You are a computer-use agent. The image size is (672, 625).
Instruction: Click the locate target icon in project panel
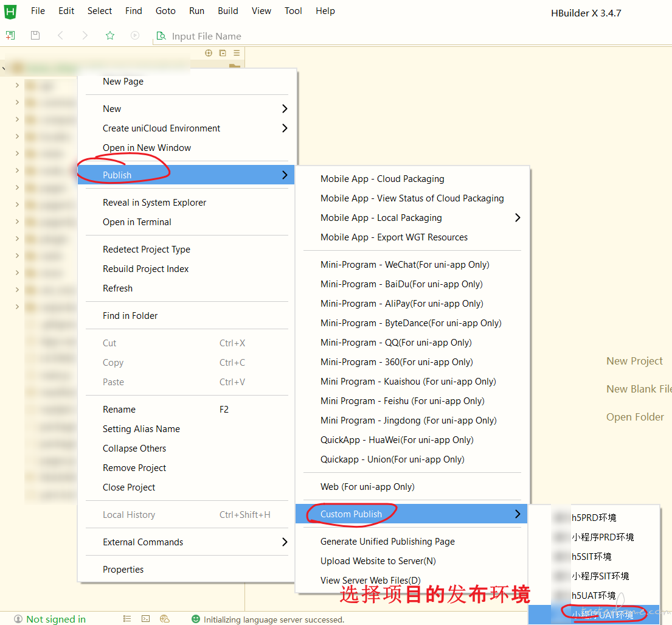[x=209, y=53]
